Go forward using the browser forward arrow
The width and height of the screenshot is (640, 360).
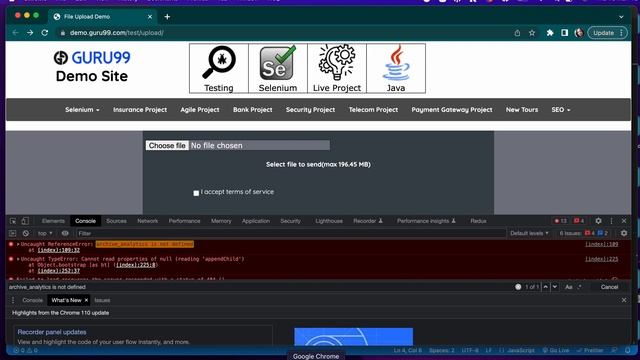click(30, 33)
